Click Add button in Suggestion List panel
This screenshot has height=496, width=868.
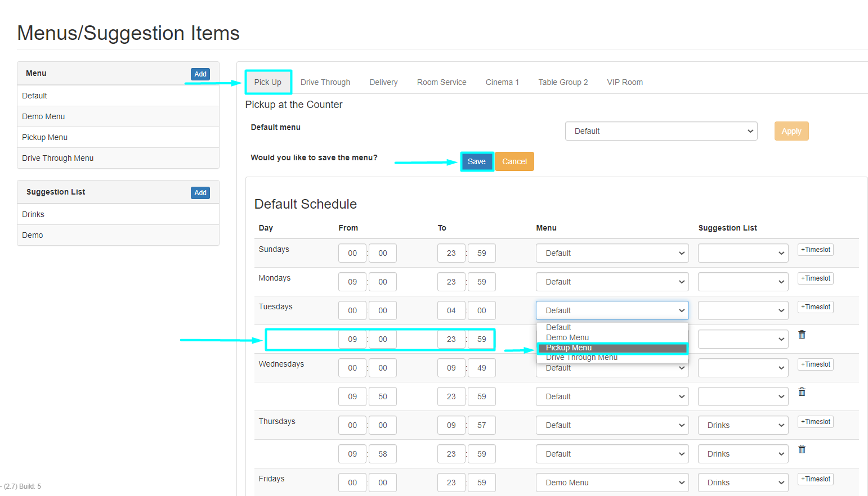(200, 193)
